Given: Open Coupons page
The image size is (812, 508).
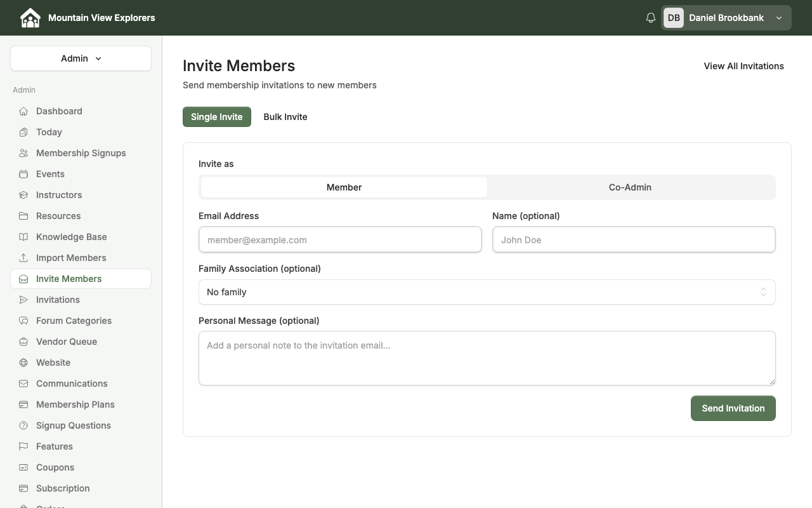Looking at the screenshot, I should click(81, 467).
